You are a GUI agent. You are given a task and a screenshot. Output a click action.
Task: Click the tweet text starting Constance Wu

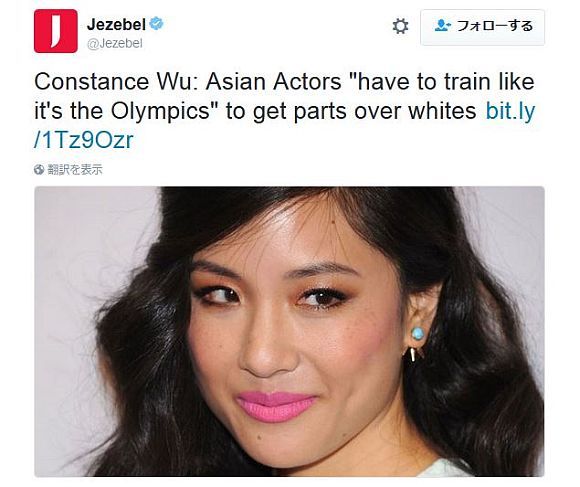click(284, 111)
